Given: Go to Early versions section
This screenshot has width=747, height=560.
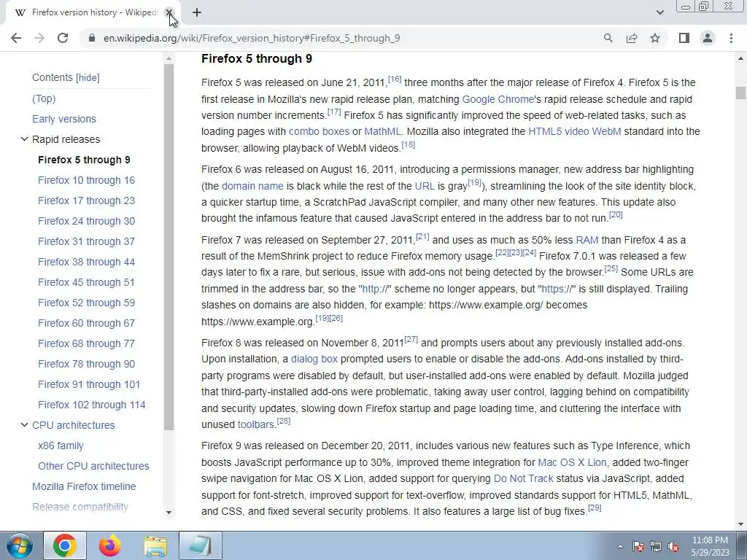Looking at the screenshot, I should pyautogui.click(x=64, y=119).
